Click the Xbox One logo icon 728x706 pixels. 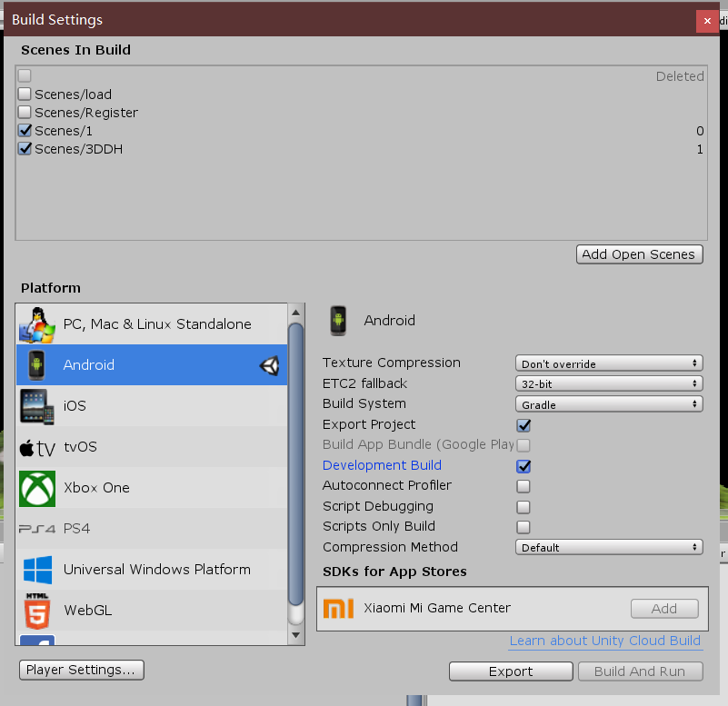36,488
